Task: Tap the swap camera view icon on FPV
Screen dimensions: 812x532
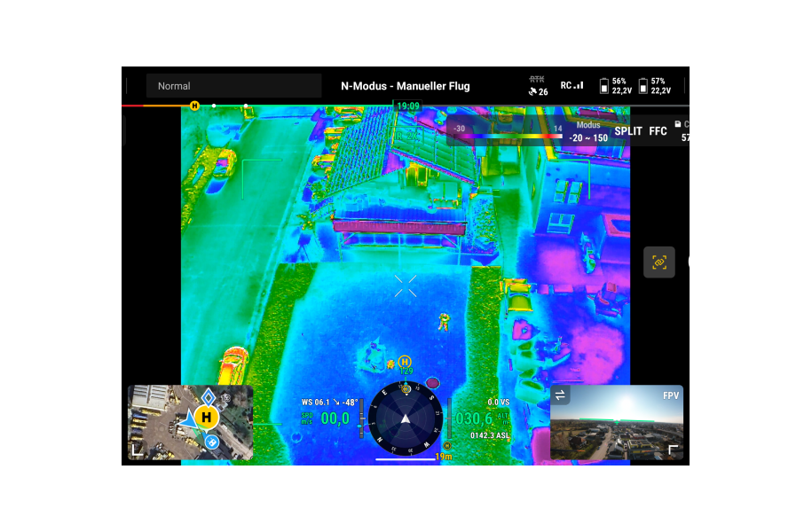Action: (x=560, y=395)
